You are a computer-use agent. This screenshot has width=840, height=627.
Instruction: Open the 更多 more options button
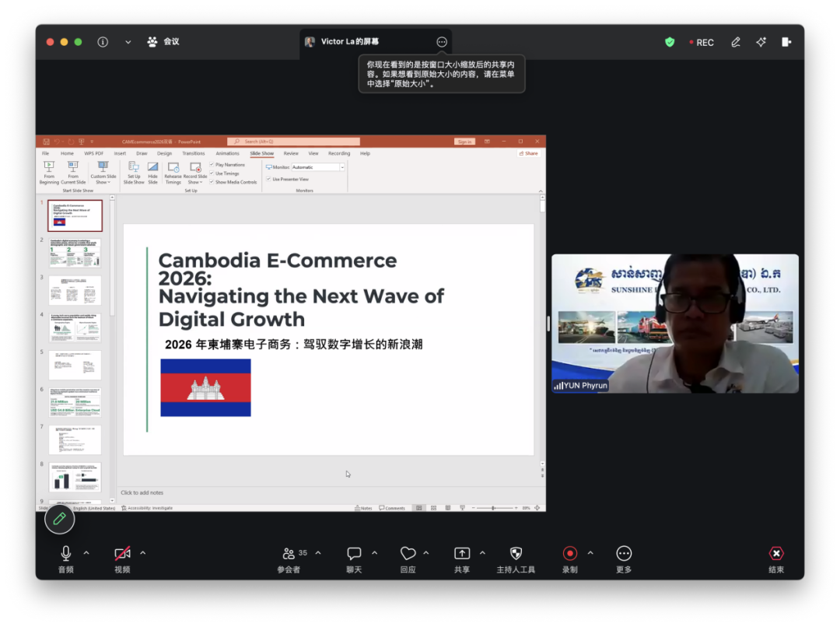(x=624, y=553)
